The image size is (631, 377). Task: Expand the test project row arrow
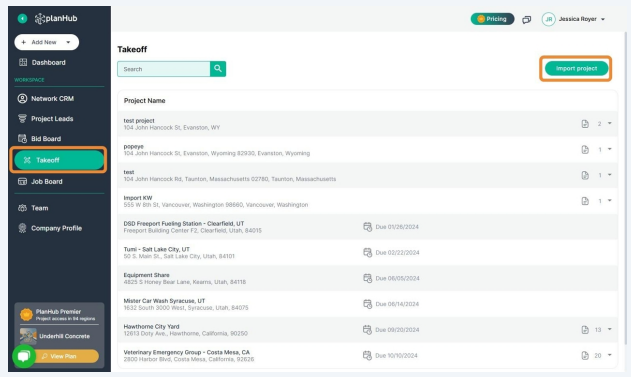(x=609, y=123)
